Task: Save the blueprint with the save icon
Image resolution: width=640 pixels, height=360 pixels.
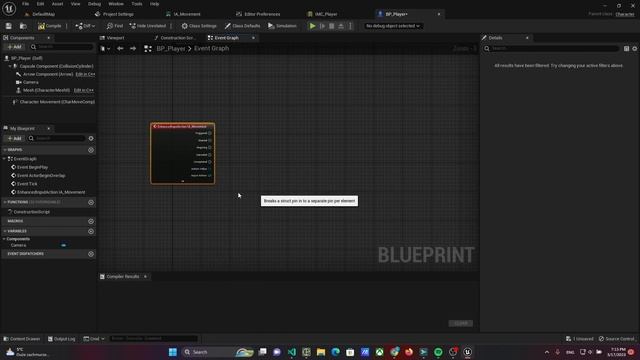Action: [9, 26]
